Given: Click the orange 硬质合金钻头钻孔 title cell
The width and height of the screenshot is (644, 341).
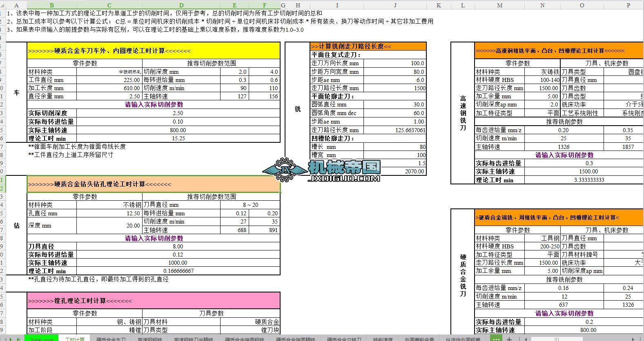Looking at the screenshot, I should (x=154, y=184).
